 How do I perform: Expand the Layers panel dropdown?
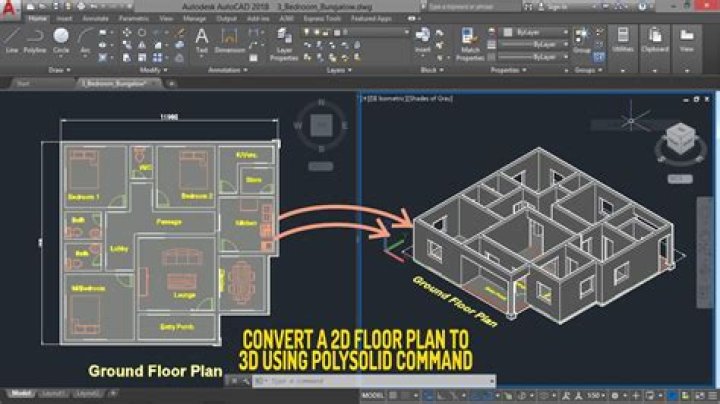tap(339, 70)
